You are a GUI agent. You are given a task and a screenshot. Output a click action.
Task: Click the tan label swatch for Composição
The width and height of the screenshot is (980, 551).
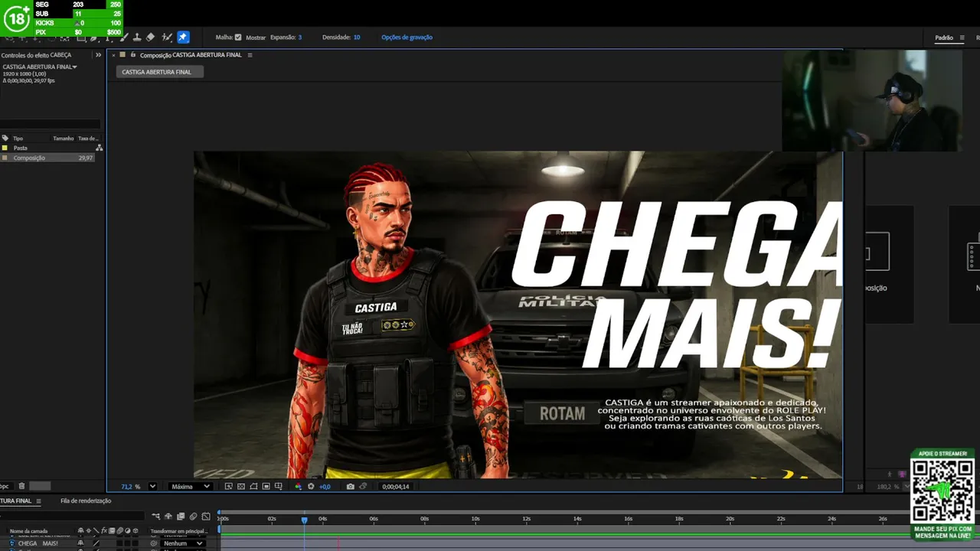[5, 158]
